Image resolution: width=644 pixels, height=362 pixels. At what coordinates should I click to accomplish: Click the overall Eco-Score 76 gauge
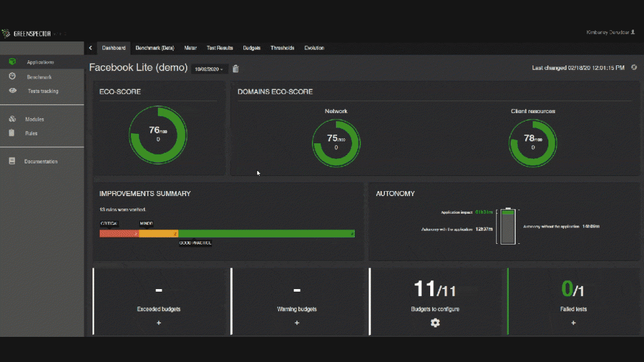158,135
